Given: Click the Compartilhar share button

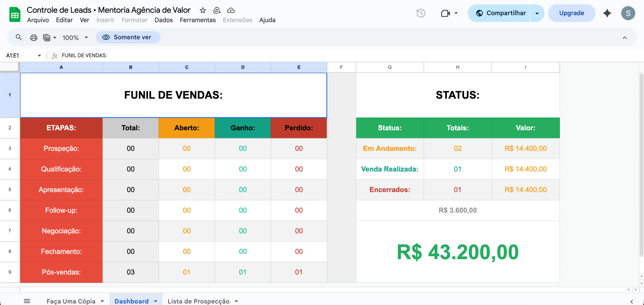Looking at the screenshot, I should click(x=501, y=13).
